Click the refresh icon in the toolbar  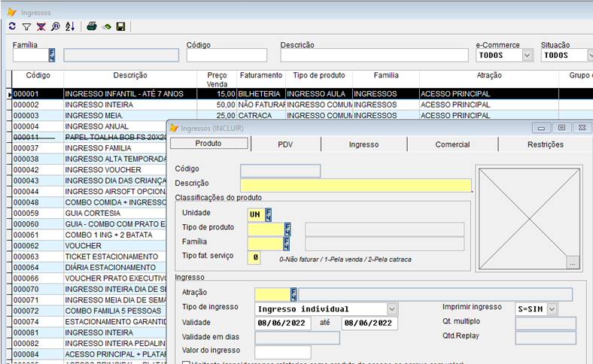[x=12, y=26]
